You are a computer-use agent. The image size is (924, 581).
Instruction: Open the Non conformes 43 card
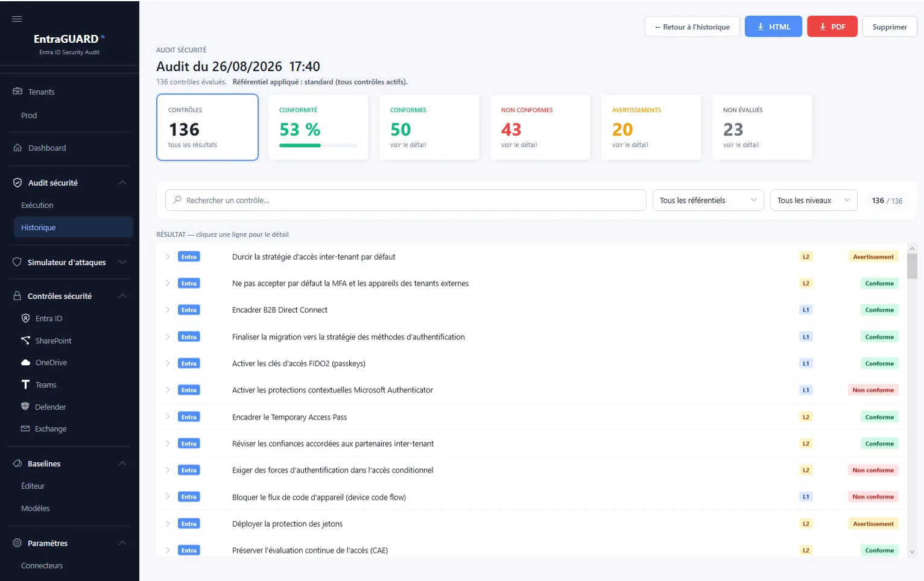(x=540, y=127)
